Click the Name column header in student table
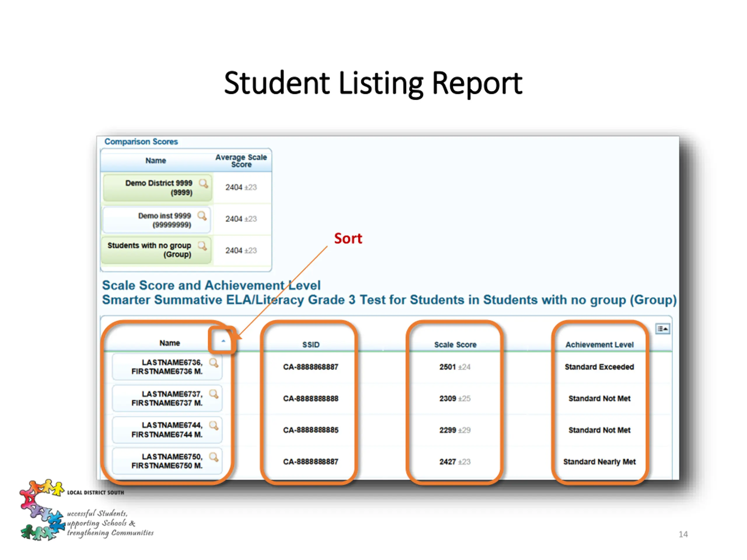The image size is (747, 560). 170,343
